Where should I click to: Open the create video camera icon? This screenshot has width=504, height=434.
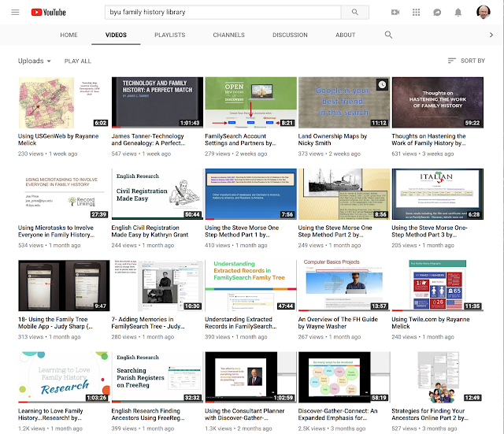(x=395, y=13)
